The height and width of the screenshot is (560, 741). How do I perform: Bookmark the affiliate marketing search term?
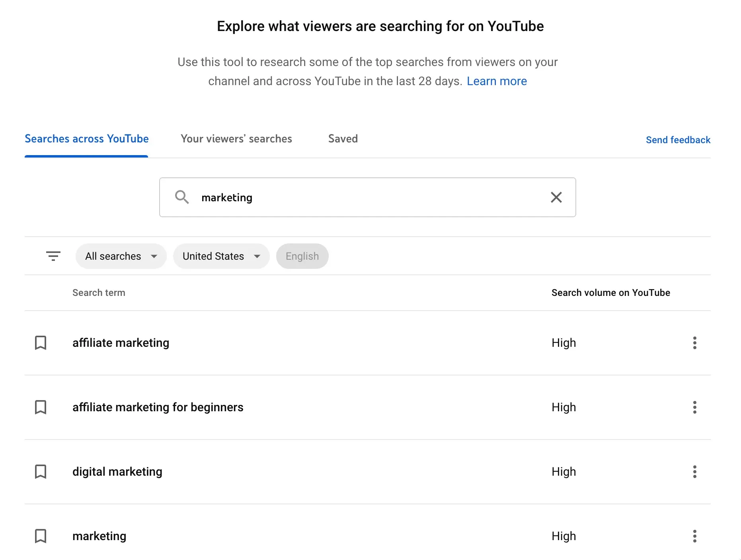pyautogui.click(x=41, y=343)
